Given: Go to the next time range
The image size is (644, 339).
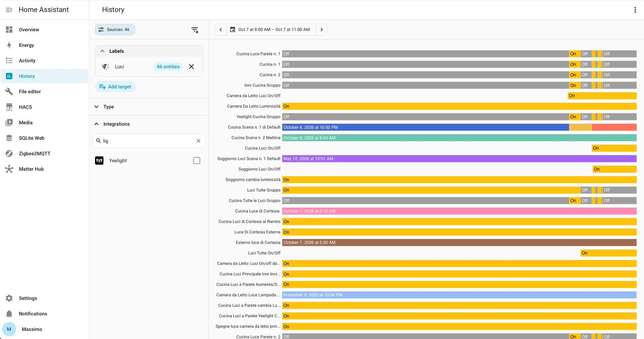Looking at the screenshot, I should [322, 30].
